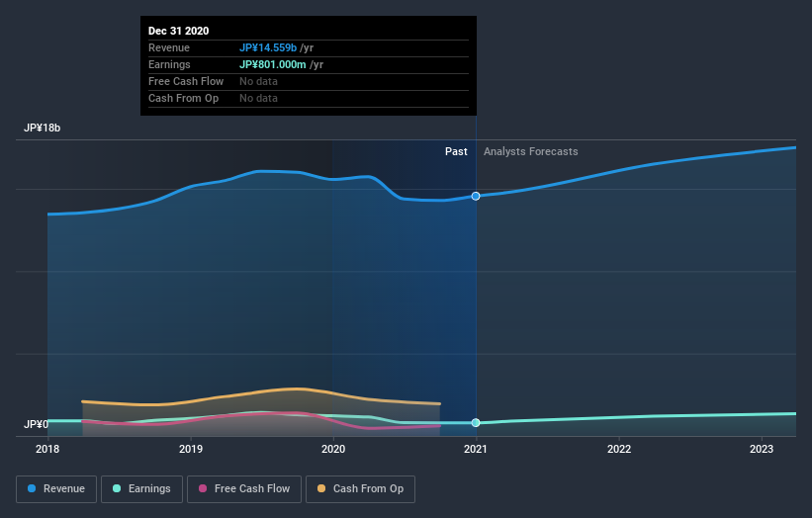Image resolution: width=812 pixels, height=518 pixels.
Task: Click the Dec 31 2020 tooltip date
Action: 179,31
